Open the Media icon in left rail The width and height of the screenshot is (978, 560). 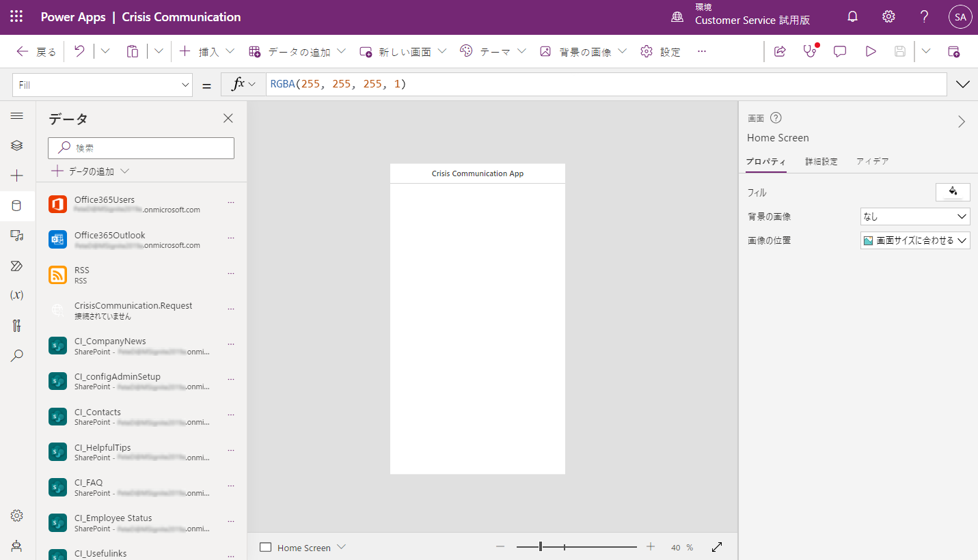(x=17, y=236)
